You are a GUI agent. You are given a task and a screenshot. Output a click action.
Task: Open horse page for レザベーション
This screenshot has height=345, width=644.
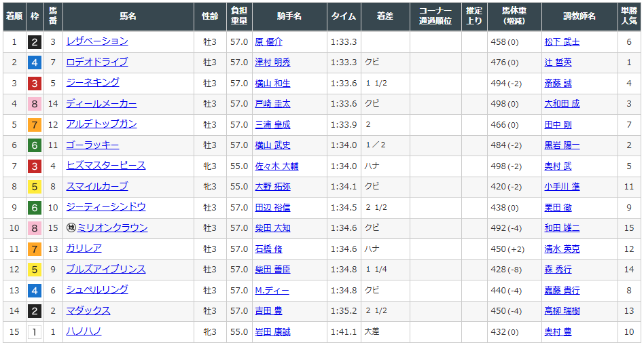(x=96, y=41)
